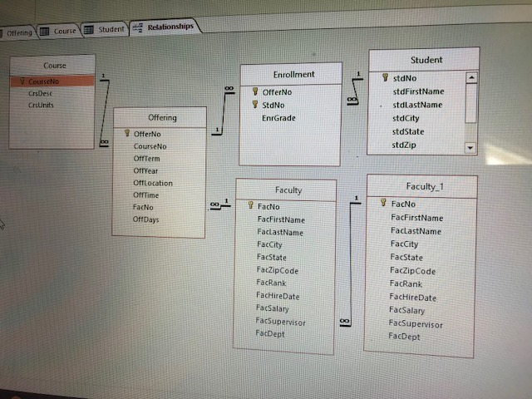Viewport: 532px width, 399px height.
Task: Click key icon beside FacNo in Faculty_1
Action: click(383, 203)
